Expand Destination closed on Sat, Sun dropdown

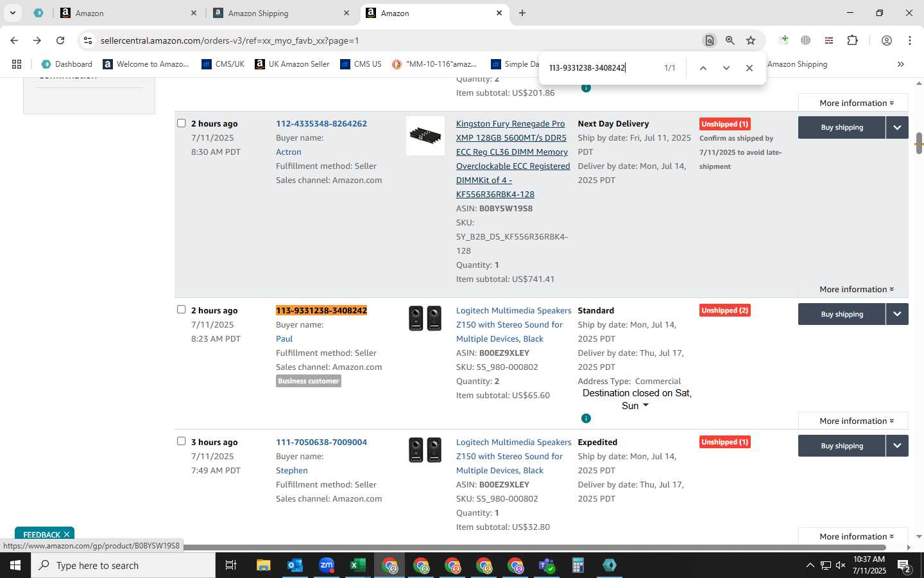point(637,399)
